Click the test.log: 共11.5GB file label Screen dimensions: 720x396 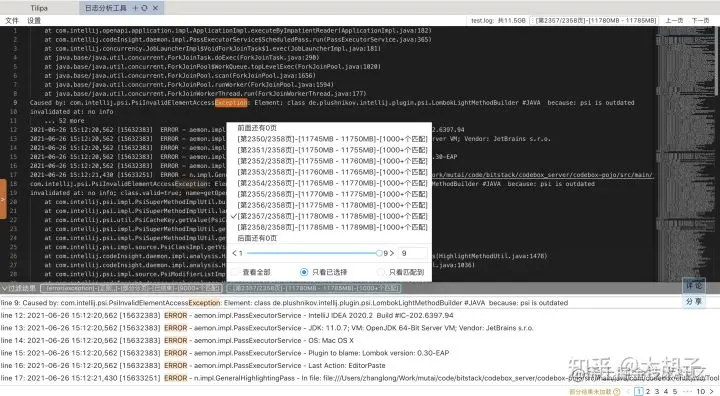point(498,20)
